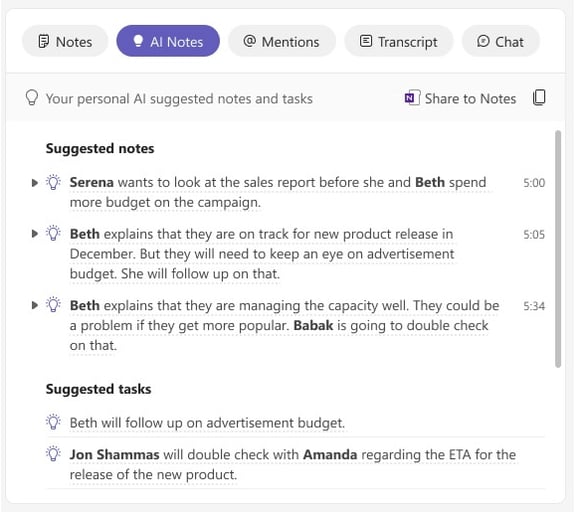
Task: Click lightbulb icon of Serena note
Action: coord(53,182)
